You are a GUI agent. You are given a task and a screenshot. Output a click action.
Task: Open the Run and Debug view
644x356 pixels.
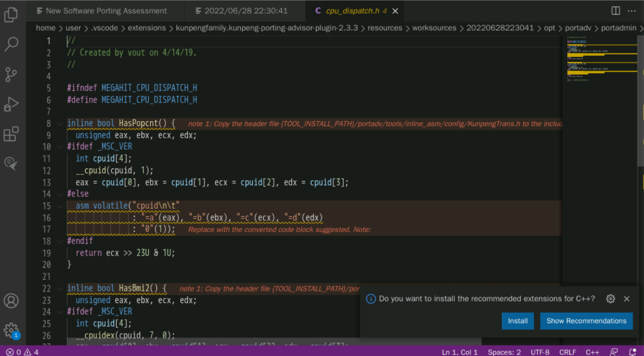pyautogui.click(x=11, y=104)
